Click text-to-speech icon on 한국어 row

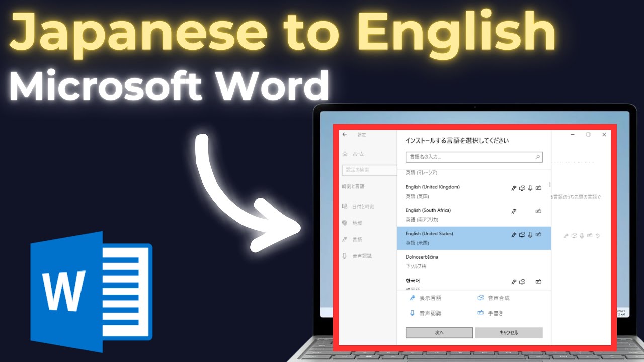522,282
